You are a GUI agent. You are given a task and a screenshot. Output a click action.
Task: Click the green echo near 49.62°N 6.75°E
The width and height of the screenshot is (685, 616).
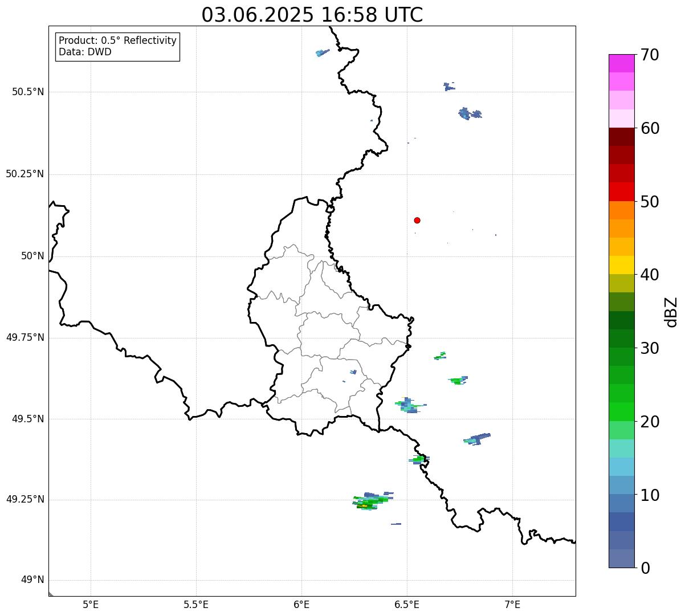[x=458, y=380]
